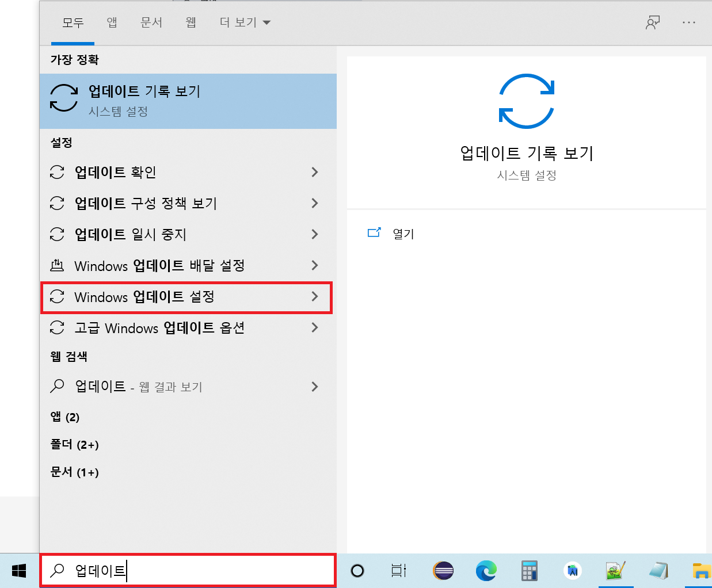Screen dimensions: 712x588
Task: Select the 업데이트 일시 중지 result
Action: point(130,234)
